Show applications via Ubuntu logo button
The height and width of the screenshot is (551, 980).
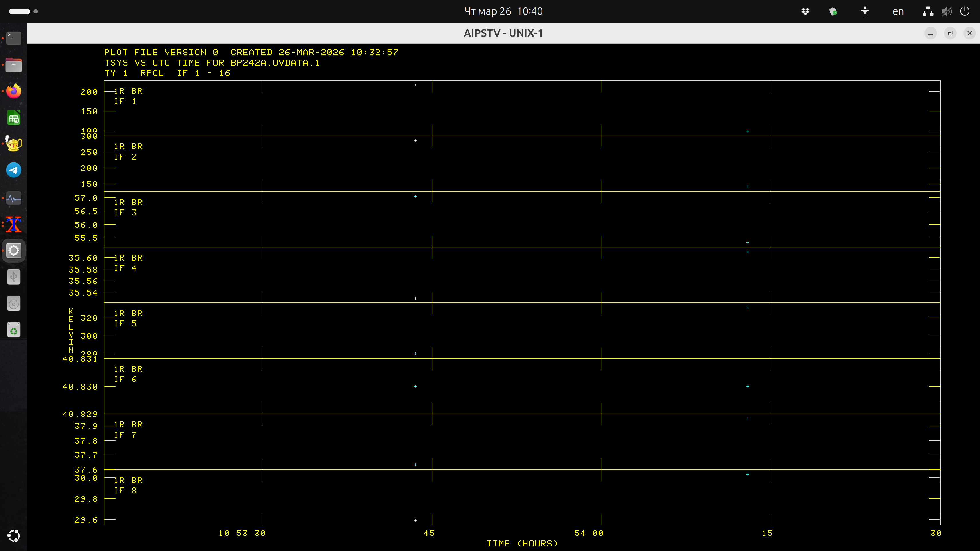(x=14, y=536)
